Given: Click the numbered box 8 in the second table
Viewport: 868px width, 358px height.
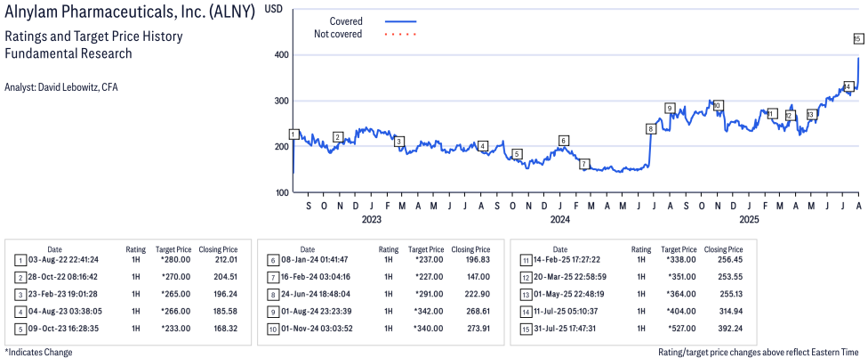Looking at the screenshot, I should click(272, 294).
